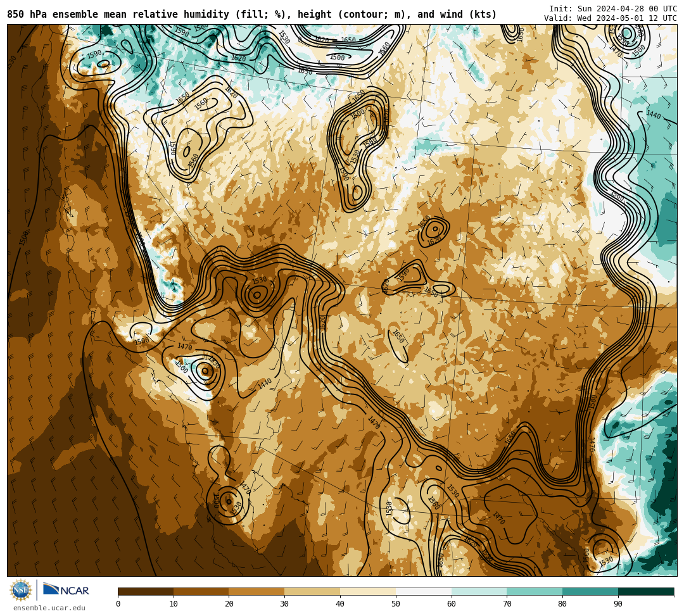Viewport: 684px width, 616px height.
Task: Click the NSF logo emblem
Action: click(x=21, y=590)
